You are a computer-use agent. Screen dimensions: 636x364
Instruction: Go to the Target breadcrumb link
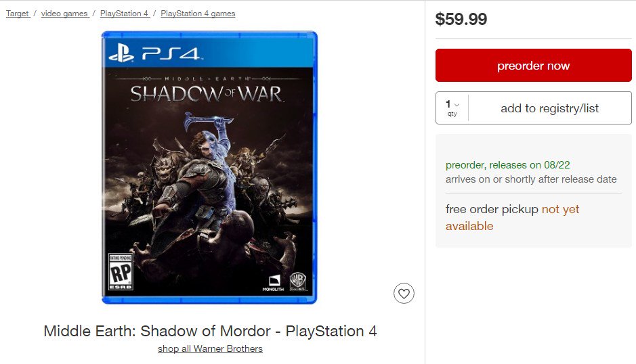point(18,14)
